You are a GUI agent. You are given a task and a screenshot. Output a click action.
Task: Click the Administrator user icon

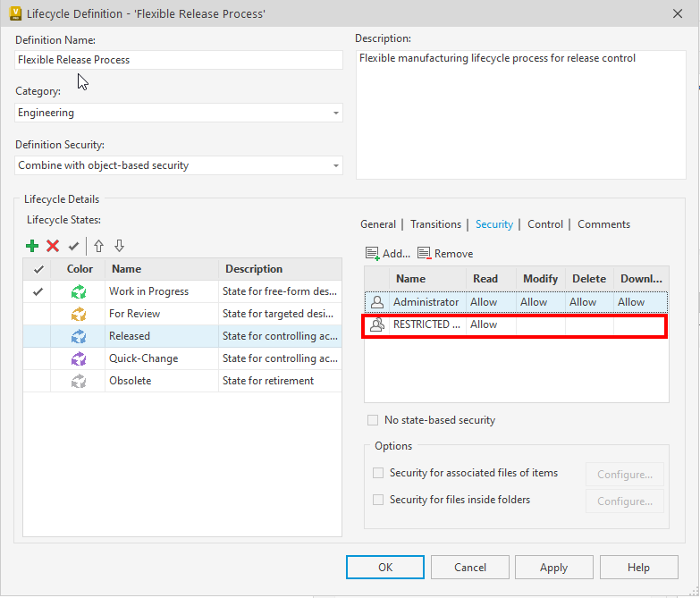pos(377,302)
